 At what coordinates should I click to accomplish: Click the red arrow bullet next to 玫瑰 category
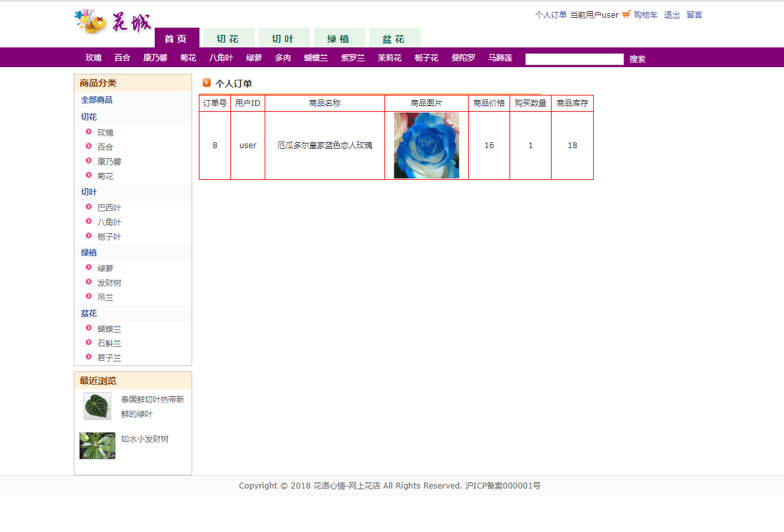pos(89,132)
